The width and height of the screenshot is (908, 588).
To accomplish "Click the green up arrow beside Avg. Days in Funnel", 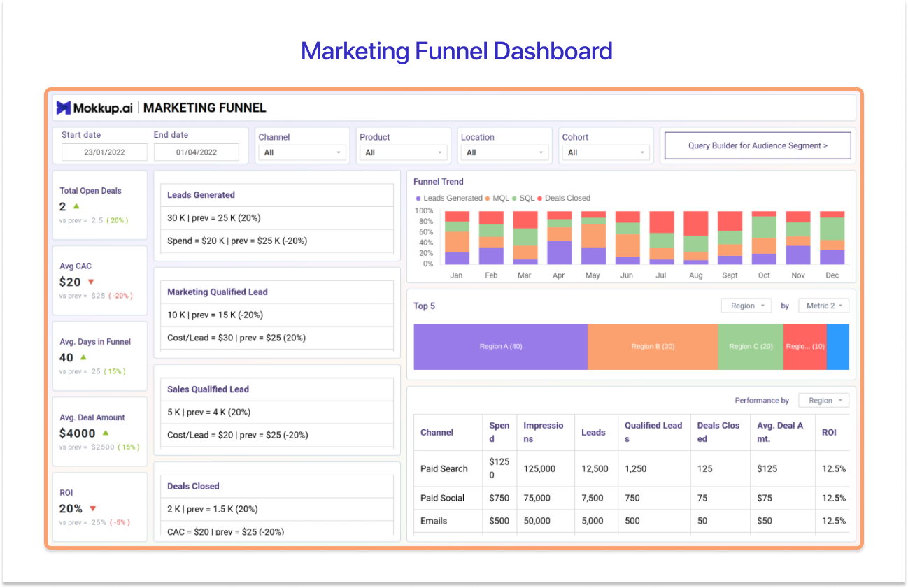I will [x=83, y=357].
